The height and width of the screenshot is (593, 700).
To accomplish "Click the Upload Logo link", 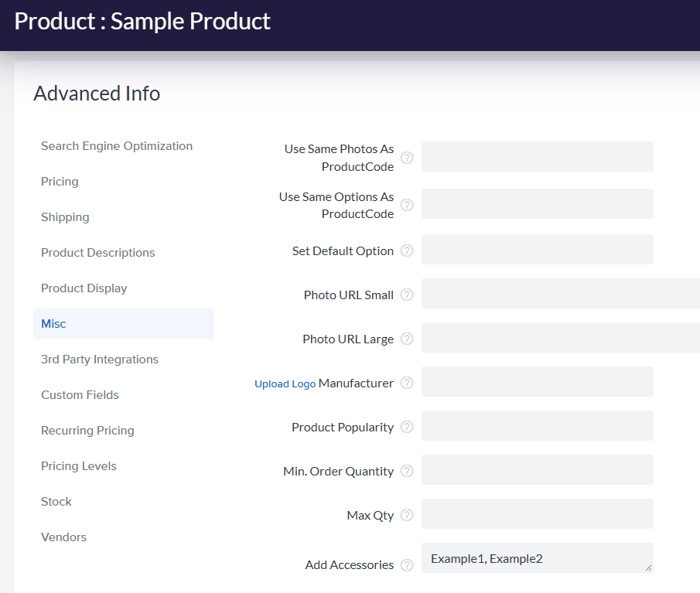I will pyautogui.click(x=285, y=383).
